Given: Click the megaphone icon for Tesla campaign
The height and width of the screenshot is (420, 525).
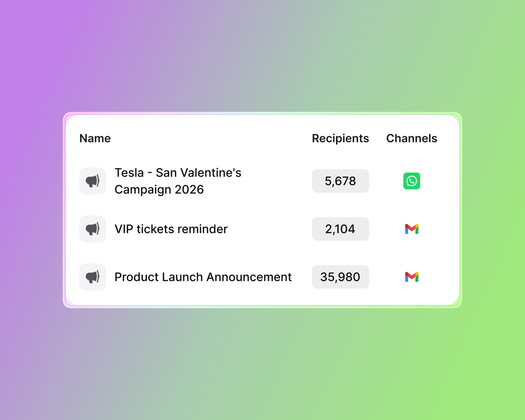Looking at the screenshot, I should 92,181.
